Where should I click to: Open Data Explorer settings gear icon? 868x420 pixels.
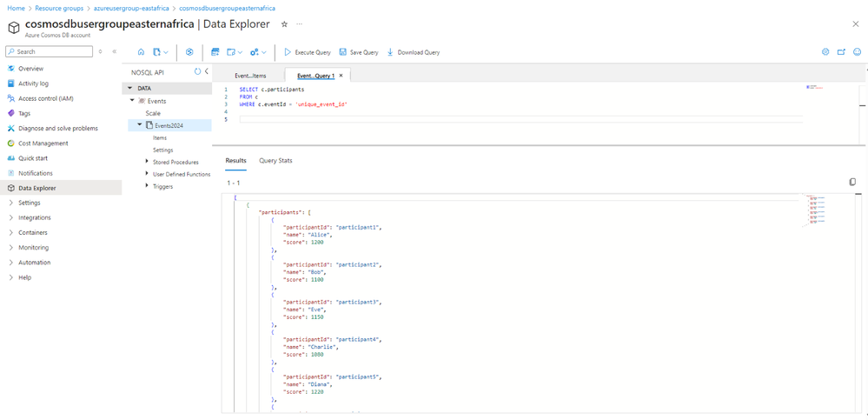(x=825, y=52)
